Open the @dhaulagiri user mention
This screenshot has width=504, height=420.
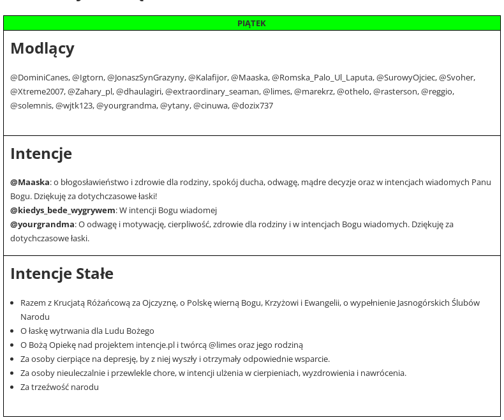pos(139,91)
